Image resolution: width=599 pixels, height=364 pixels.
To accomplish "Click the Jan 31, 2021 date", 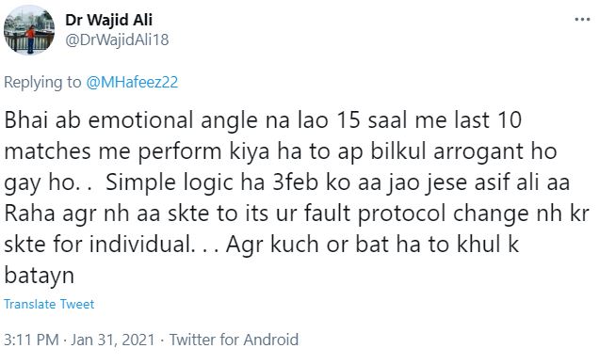I will click(113, 340).
